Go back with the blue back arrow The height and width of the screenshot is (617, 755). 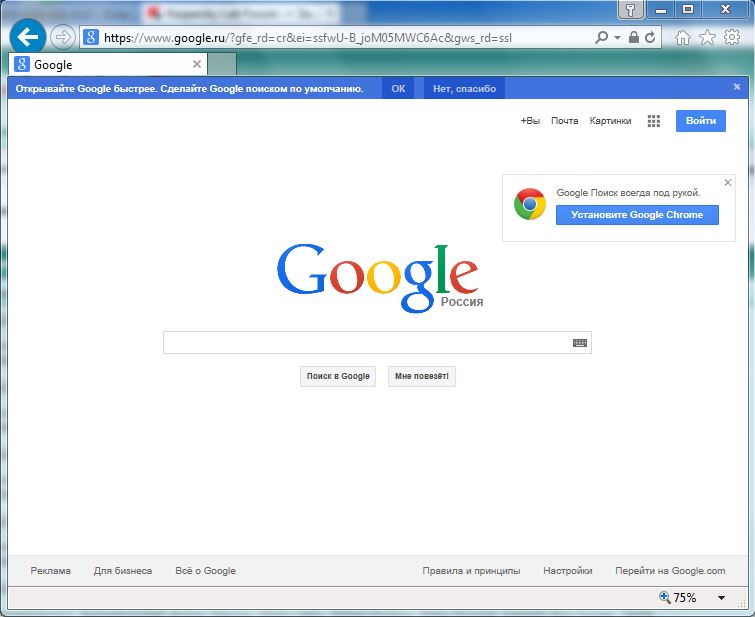pos(27,37)
